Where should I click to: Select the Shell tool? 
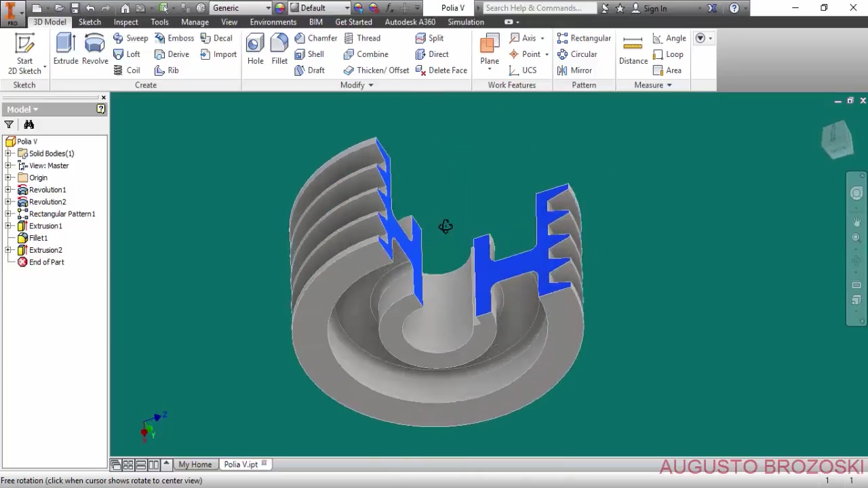point(309,54)
